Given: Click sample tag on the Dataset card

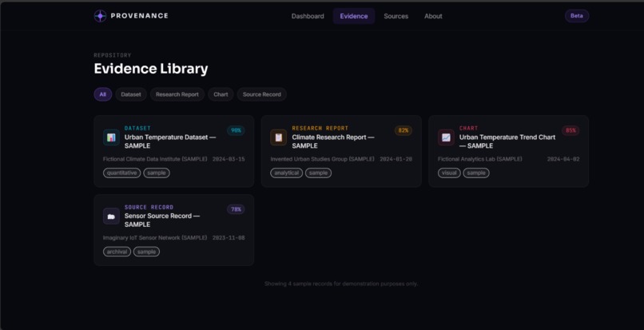Looking at the screenshot, I should click(x=157, y=173).
